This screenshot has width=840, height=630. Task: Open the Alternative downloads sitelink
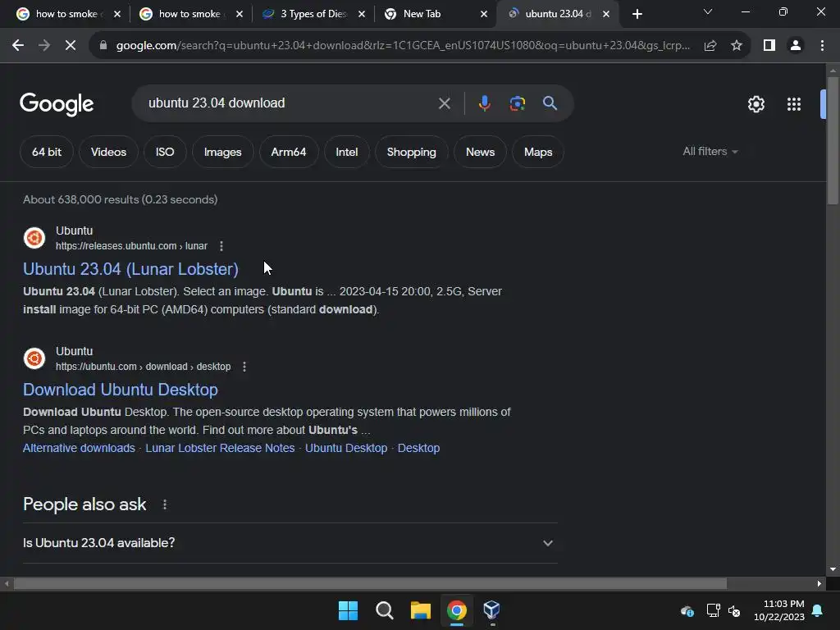click(79, 448)
